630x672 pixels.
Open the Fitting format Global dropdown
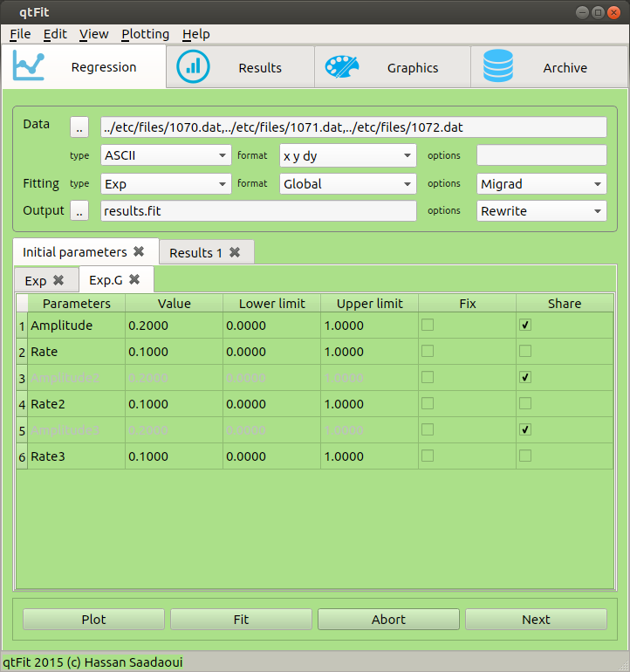click(x=347, y=184)
